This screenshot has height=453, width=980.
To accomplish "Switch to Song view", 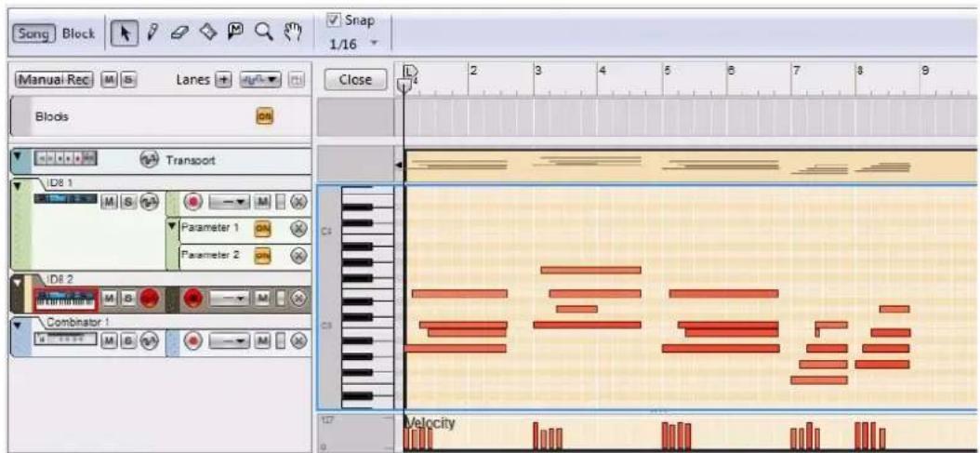I will click(x=35, y=33).
